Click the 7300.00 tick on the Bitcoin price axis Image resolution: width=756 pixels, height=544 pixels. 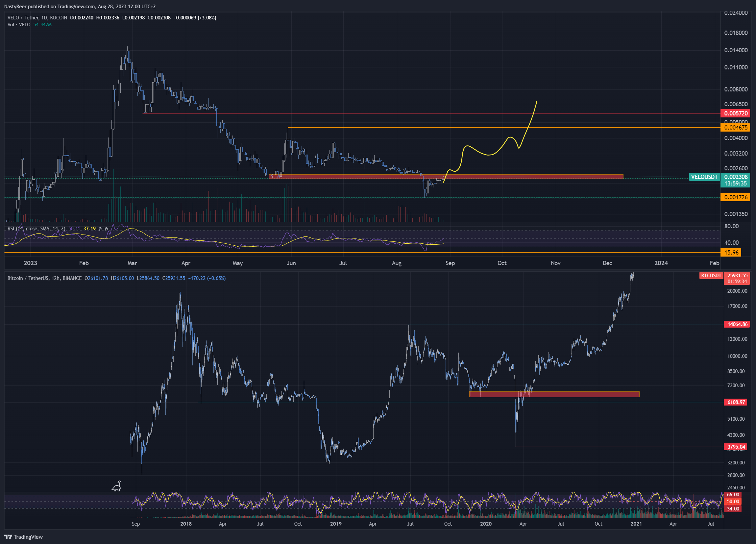click(x=736, y=385)
